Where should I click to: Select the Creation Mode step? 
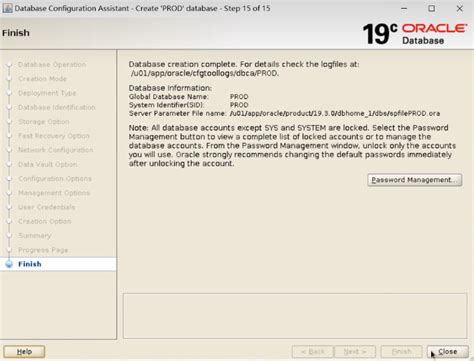click(43, 79)
